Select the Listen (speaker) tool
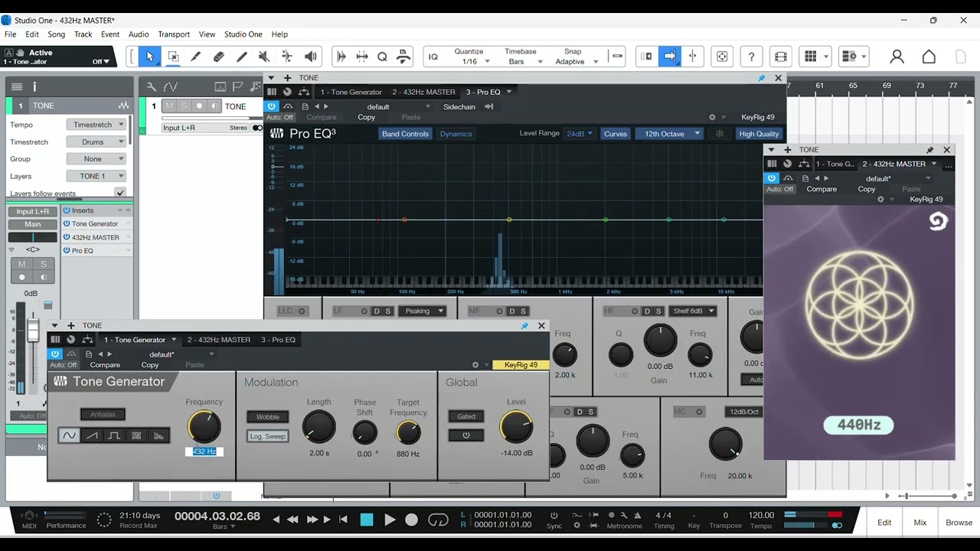Screen dimensions: 980x551 [310, 56]
